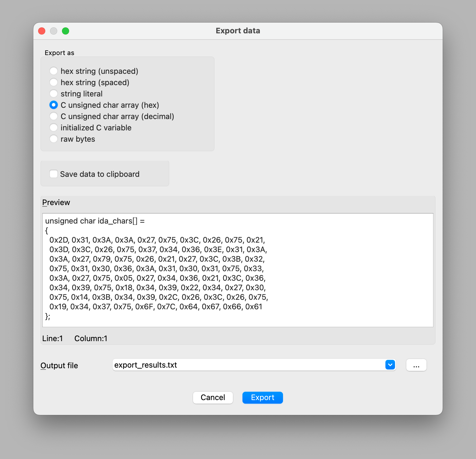Image resolution: width=476 pixels, height=459 pixels.
Task: Click the 0x3D byte starting the second row
Action: [58, 250]
